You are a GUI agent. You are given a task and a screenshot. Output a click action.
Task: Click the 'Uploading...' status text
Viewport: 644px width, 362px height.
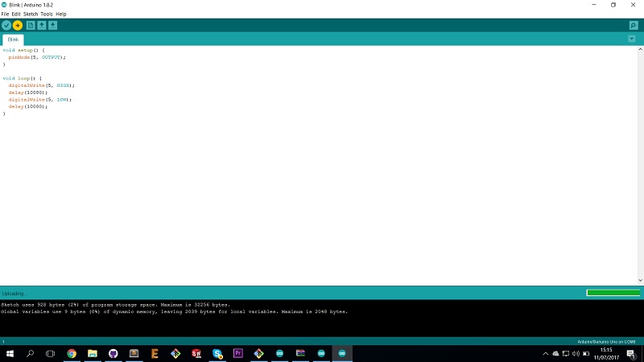pos(14,294)
